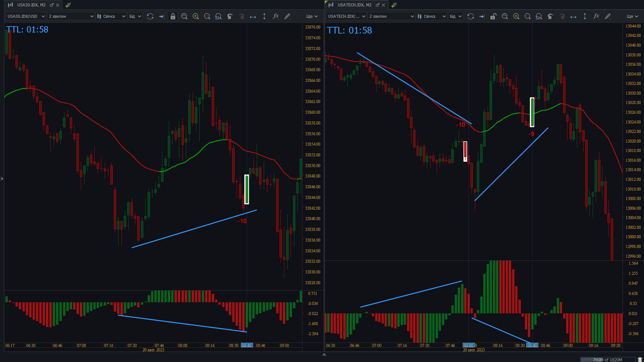Zoom out on the USA30.IDX chart
The image size is (644, 362).
[x=207, y=16]
